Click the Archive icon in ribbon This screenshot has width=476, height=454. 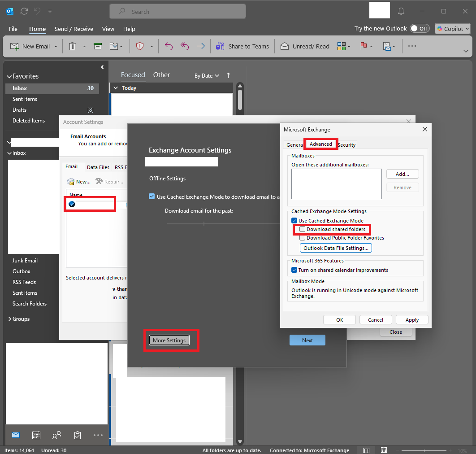pos(98,46)
